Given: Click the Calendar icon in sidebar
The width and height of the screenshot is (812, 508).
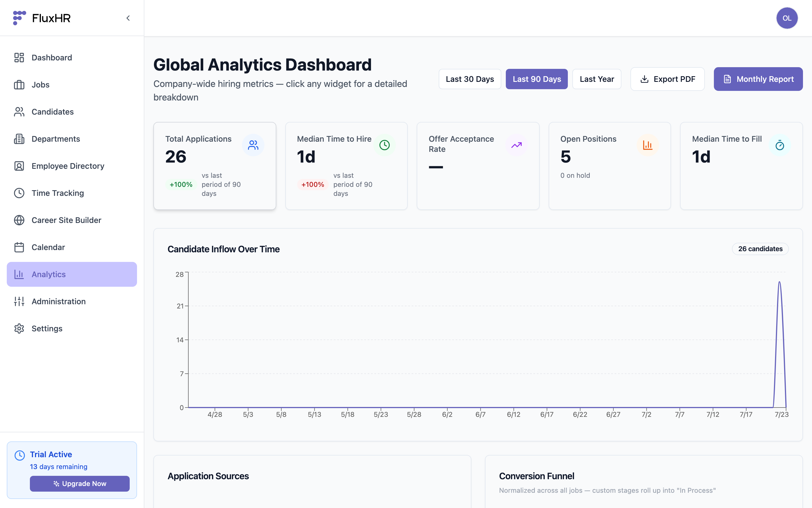Looking at the screenshot, I should coord(19,247).
